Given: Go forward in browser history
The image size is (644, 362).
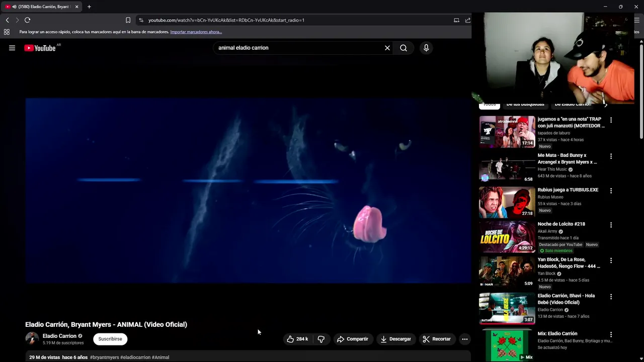Looking at the screenshot, I should pos(17,20).
